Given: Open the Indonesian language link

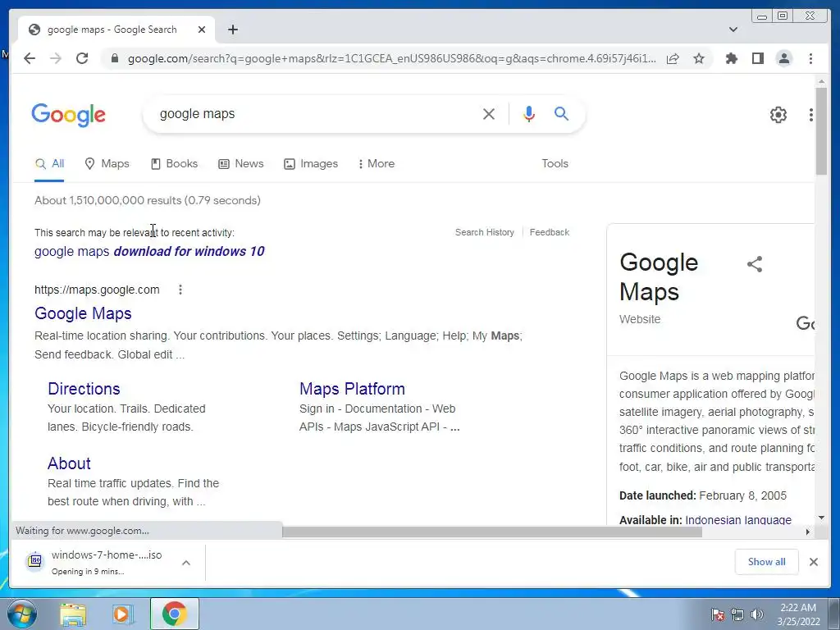Looking at the screenshot, I should (737, 519).
